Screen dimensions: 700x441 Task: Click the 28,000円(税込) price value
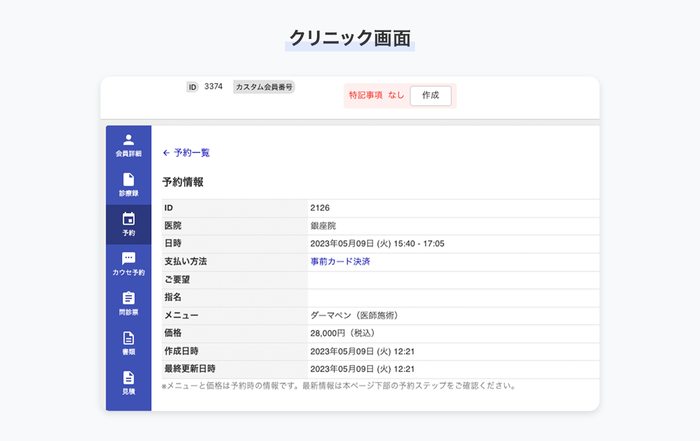[x=345, y=333]
